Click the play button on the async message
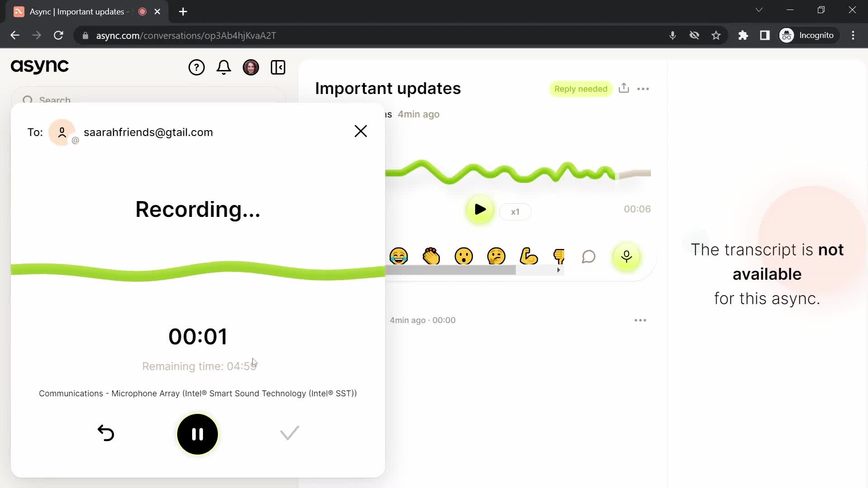868x488 pixels. [481, 210]
